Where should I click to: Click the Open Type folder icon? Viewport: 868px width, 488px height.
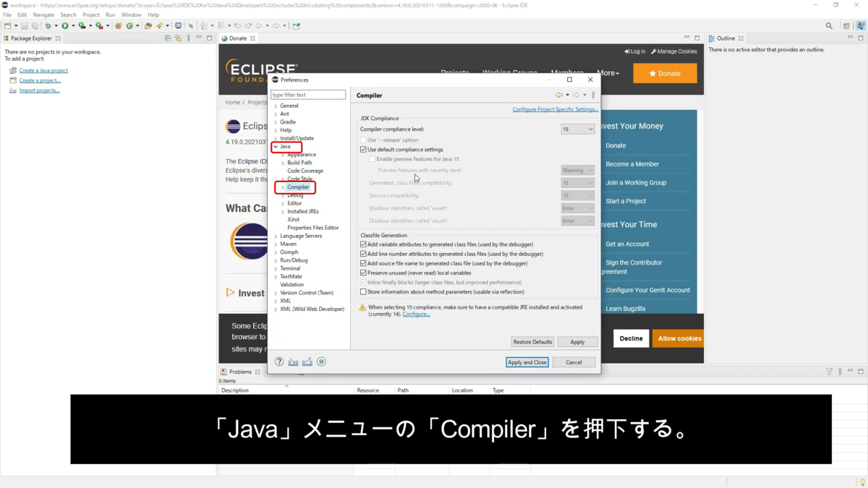(x=148, y=25)
